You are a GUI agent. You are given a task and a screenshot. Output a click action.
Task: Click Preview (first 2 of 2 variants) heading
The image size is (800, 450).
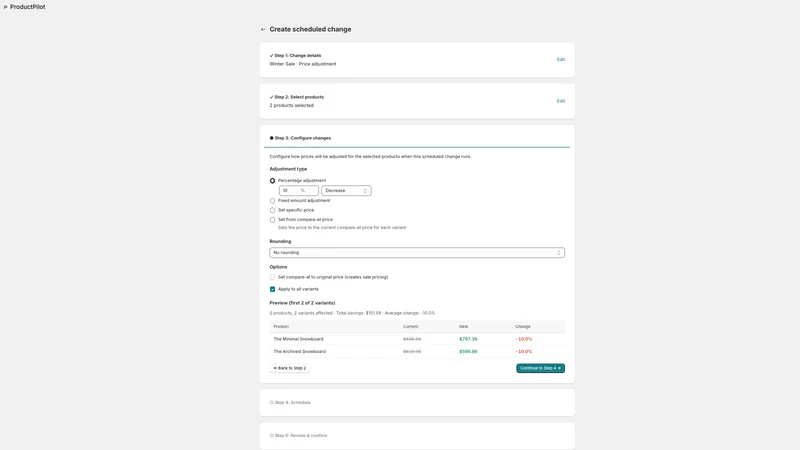[x=302, y=303]
